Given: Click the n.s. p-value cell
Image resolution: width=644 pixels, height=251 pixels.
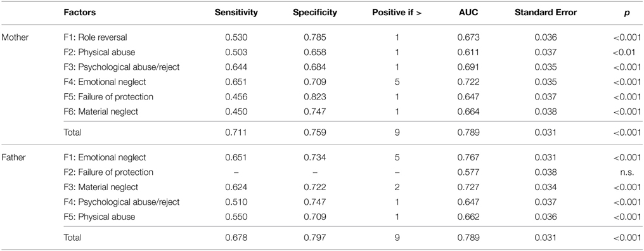Looking at the screenshot, I should [634, 172].
